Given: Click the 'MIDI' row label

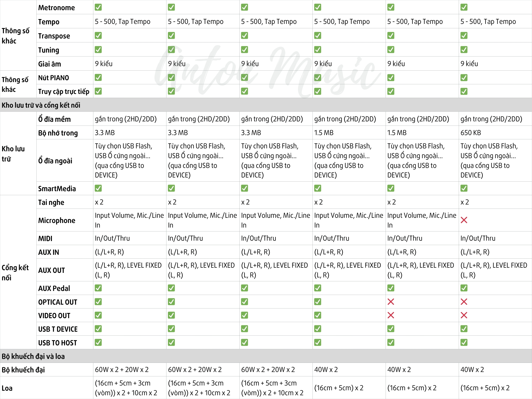Looking at the screenshot, I should [x=45, y=238].
